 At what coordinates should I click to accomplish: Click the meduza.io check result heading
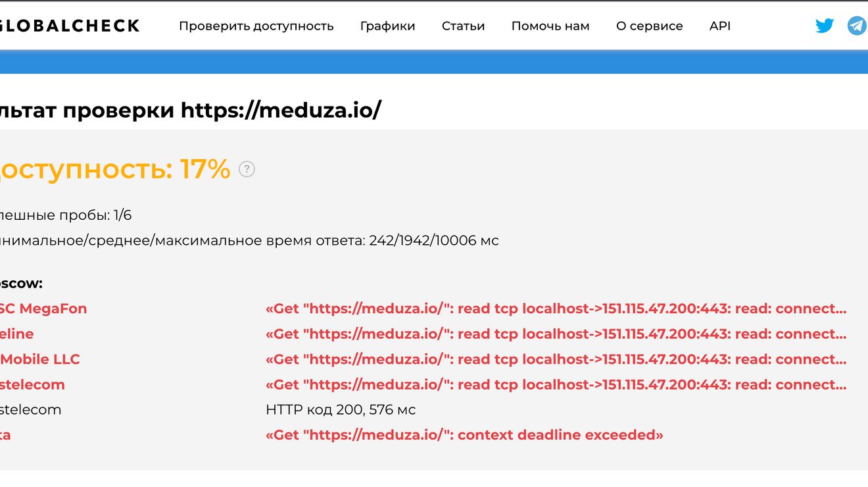191,110
